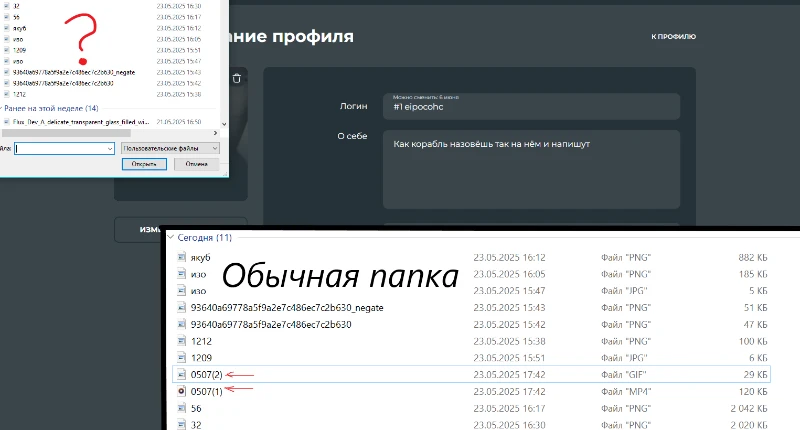Click the date 23.05.2025 16:12 in the якуб row
The image size is (800, 430).
click(x=509, y=257)
